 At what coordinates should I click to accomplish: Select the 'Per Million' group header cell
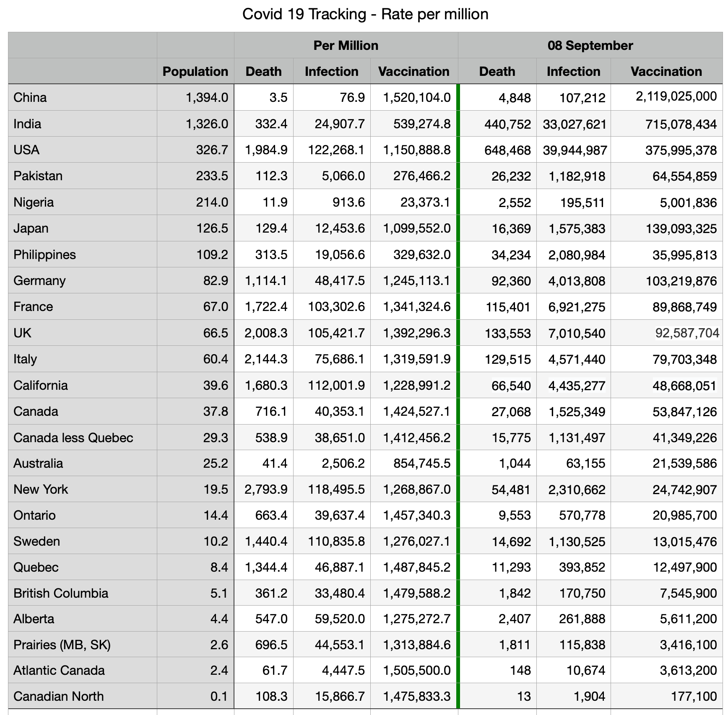tap(346, 45)
